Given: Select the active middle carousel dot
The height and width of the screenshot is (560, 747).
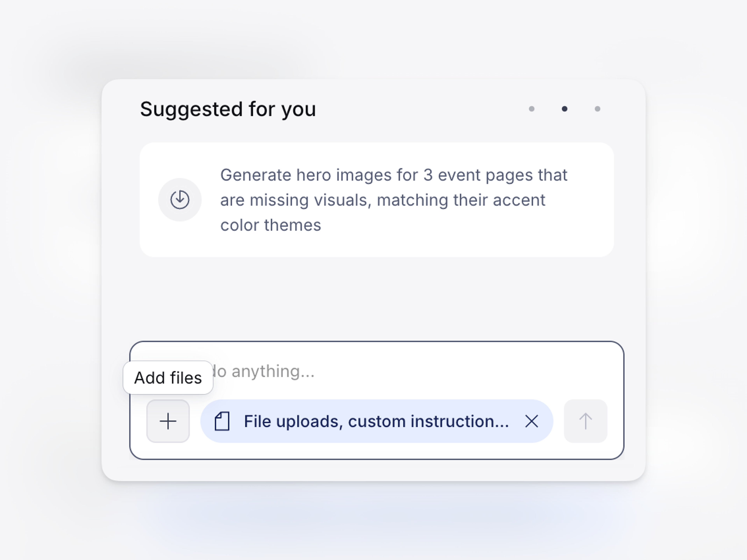Looking at the screenshot, I should (565, 108).
